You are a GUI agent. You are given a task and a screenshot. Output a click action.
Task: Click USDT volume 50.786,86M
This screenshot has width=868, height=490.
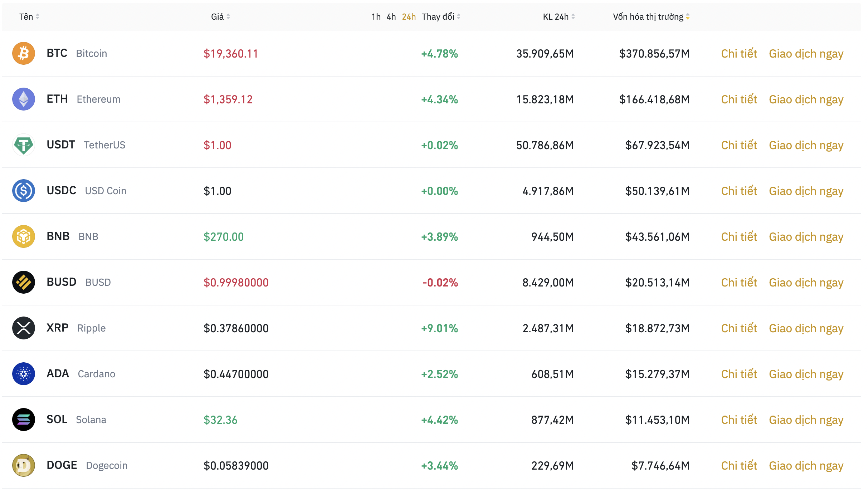point(545,145)
